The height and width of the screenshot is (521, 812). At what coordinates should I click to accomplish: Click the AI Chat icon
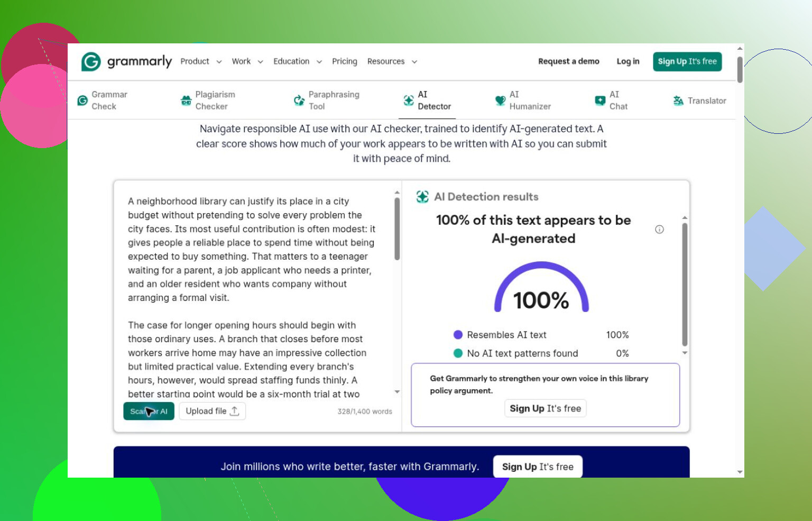click(600, 100)
